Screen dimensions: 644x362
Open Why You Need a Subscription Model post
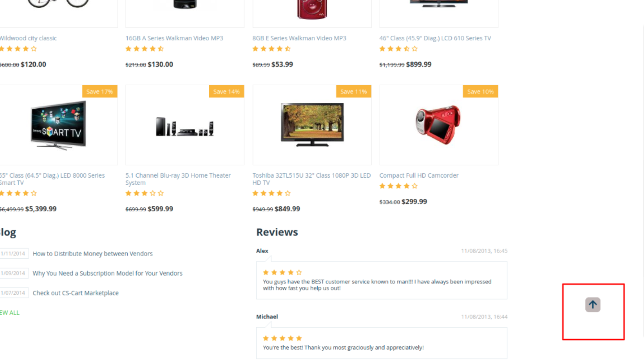(108, 273)
